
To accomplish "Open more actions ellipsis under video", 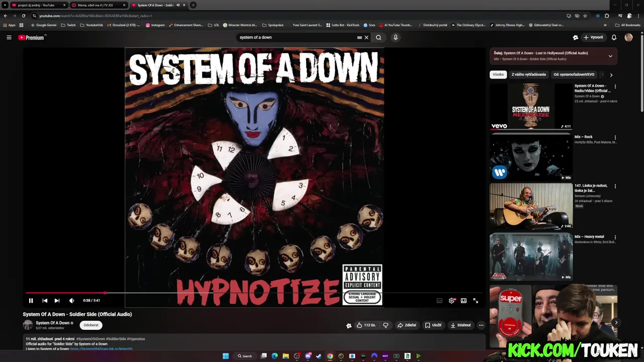I will pos(481,325).
